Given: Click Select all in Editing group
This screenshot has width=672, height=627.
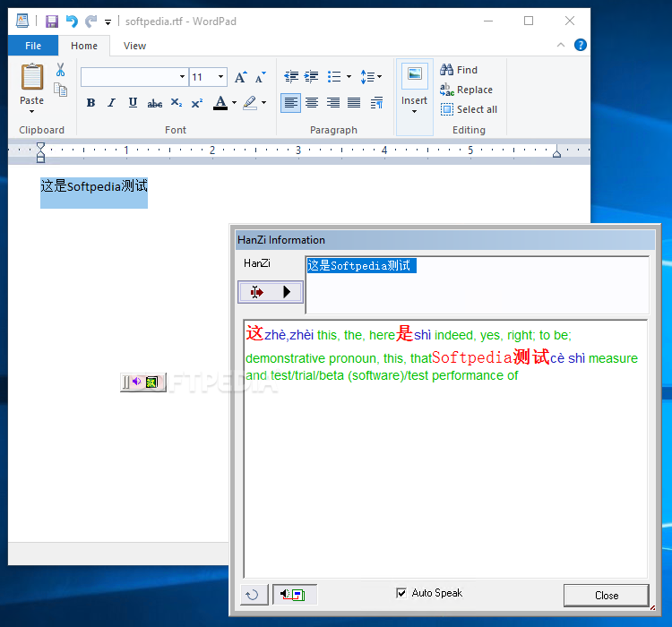Looking at the screenshot, I should pos(469,109).
